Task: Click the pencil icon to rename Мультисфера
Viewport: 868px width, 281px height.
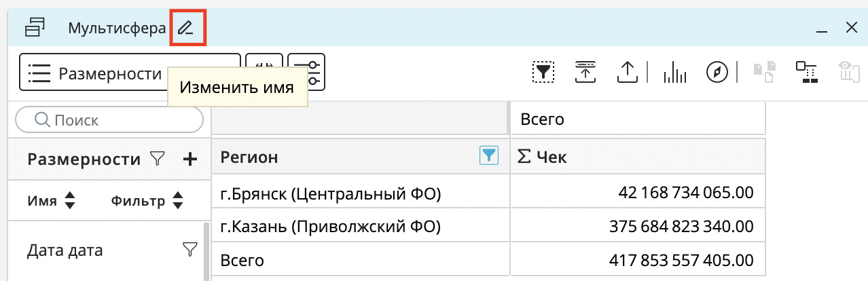Action: [x=185, y=29]
